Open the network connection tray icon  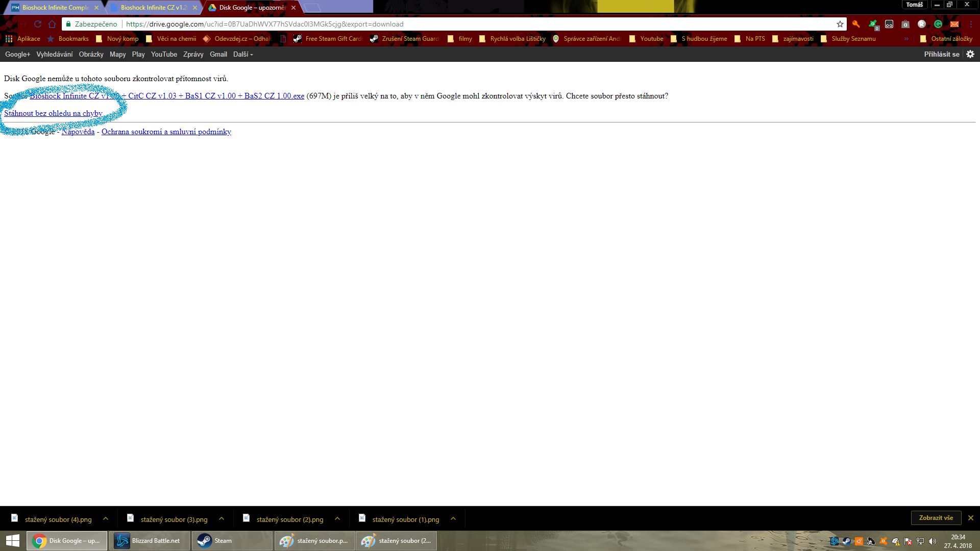click(920, 541)
